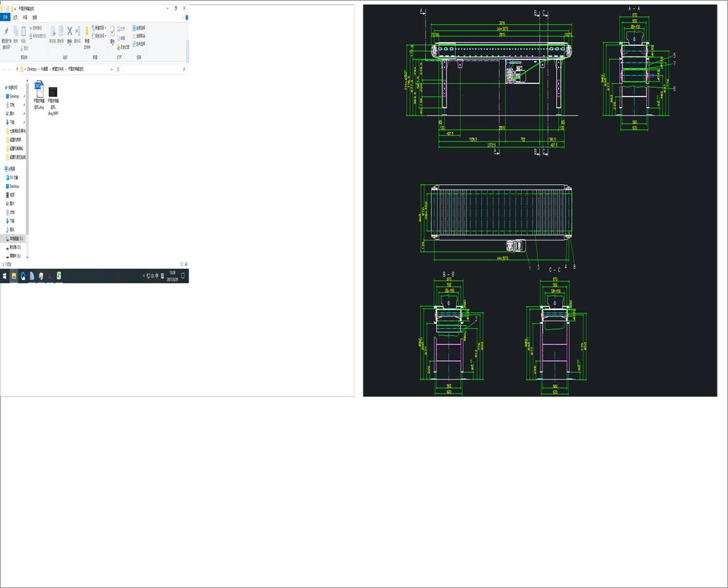Click the CAD drawing image on the right

540,201
